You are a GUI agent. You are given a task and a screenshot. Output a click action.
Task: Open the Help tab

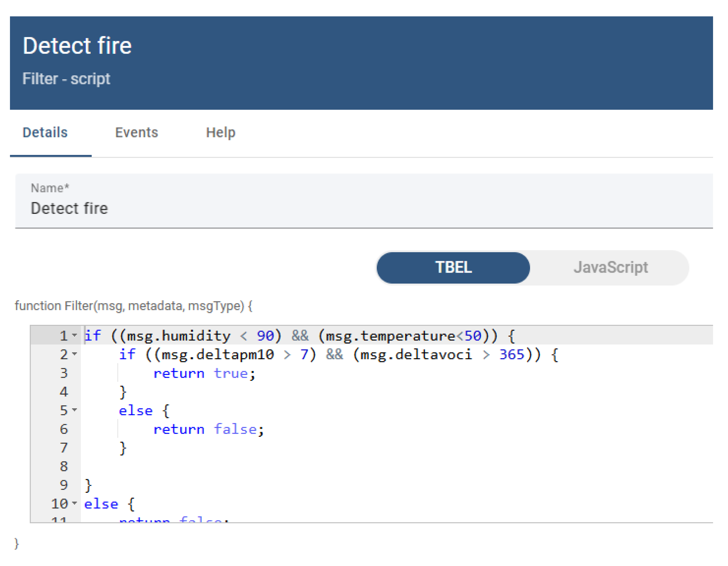[221, 133]
